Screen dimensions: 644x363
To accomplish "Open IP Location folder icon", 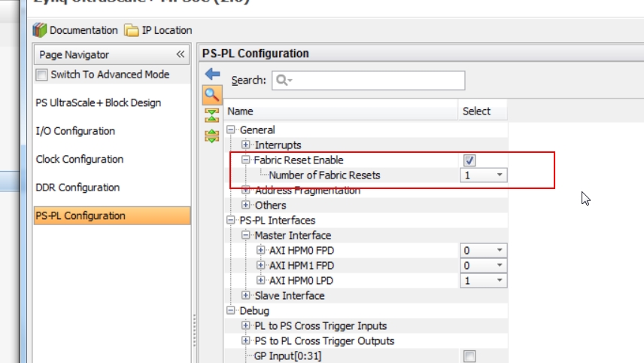I will coord(132,30).
